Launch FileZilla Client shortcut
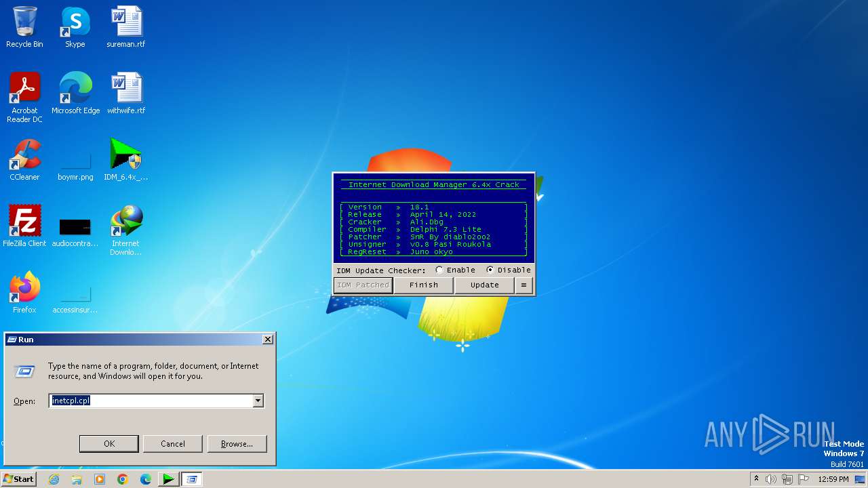The width and height of the screenshot is (868, 488). (x=24, y=226)
